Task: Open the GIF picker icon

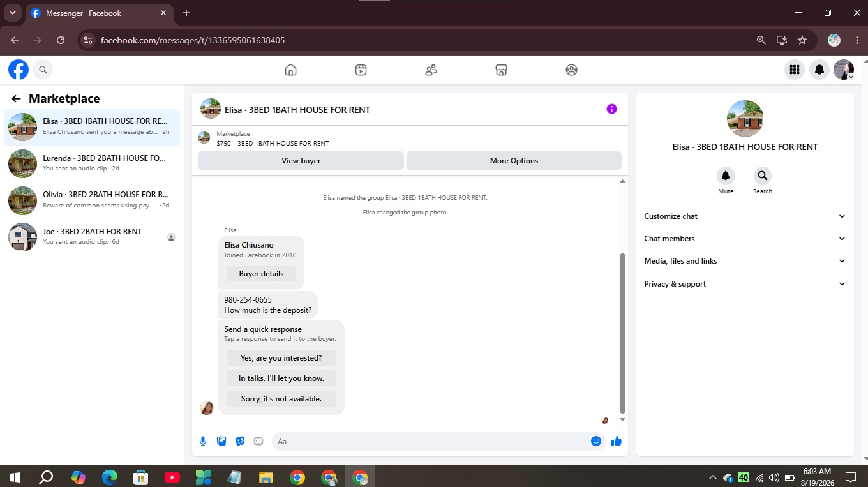Action: [x=258, y=441]
